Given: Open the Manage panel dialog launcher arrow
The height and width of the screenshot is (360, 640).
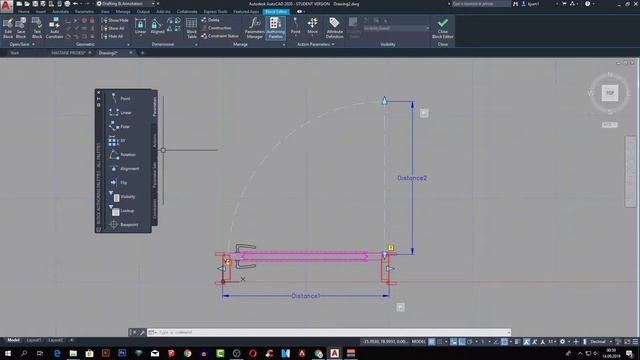Looking at the screenshot, I should [x=284, y=44].
